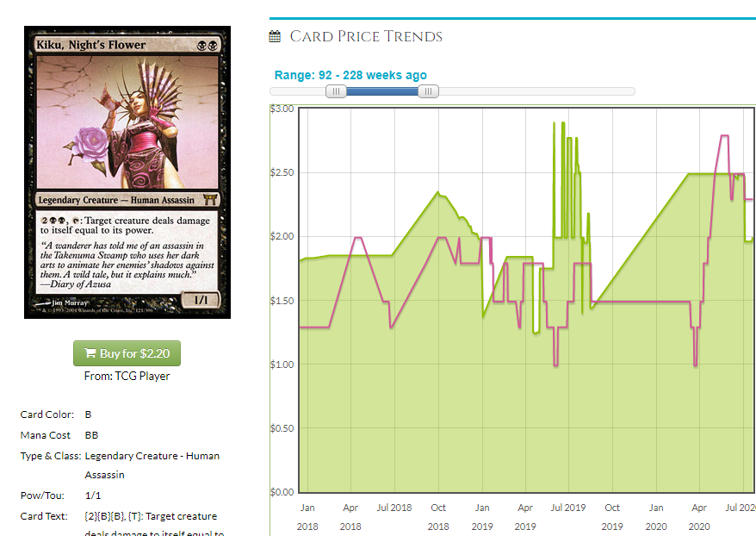Screen dimensions: 756x536
Task: Click 'Legendary Creature - Human' type value
Action: click(x=152, y=456)
